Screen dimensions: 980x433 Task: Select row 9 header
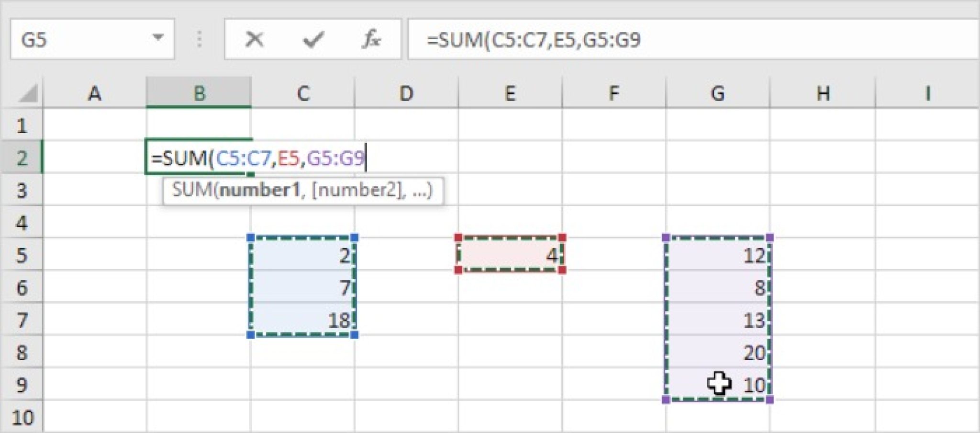click(22, 385)
